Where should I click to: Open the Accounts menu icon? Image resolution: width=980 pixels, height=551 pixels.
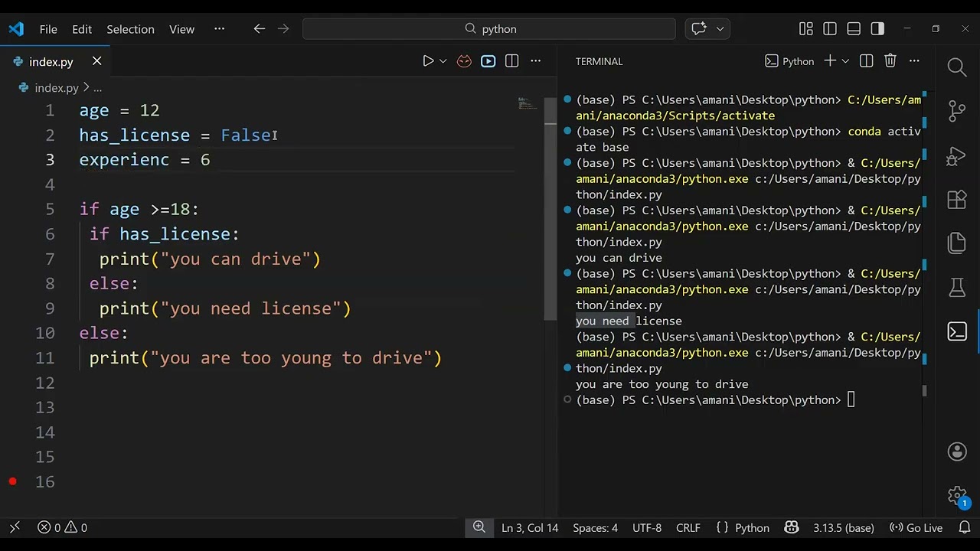(957, 452)
